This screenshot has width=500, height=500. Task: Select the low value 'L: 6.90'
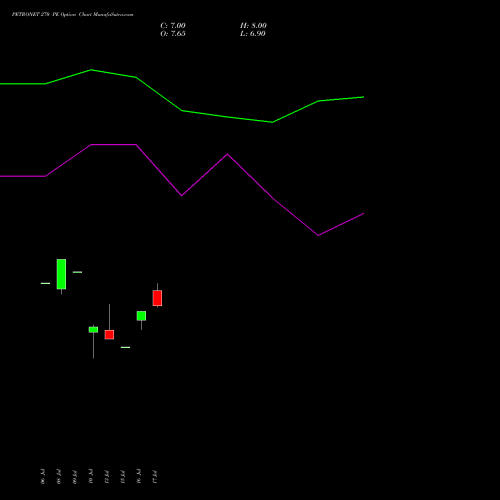(x=253, y=34)
